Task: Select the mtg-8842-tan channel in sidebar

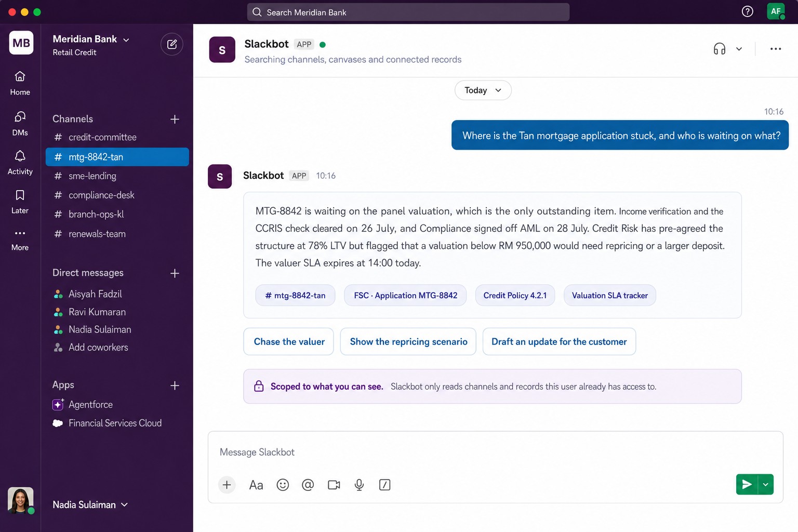Action: 117,157
